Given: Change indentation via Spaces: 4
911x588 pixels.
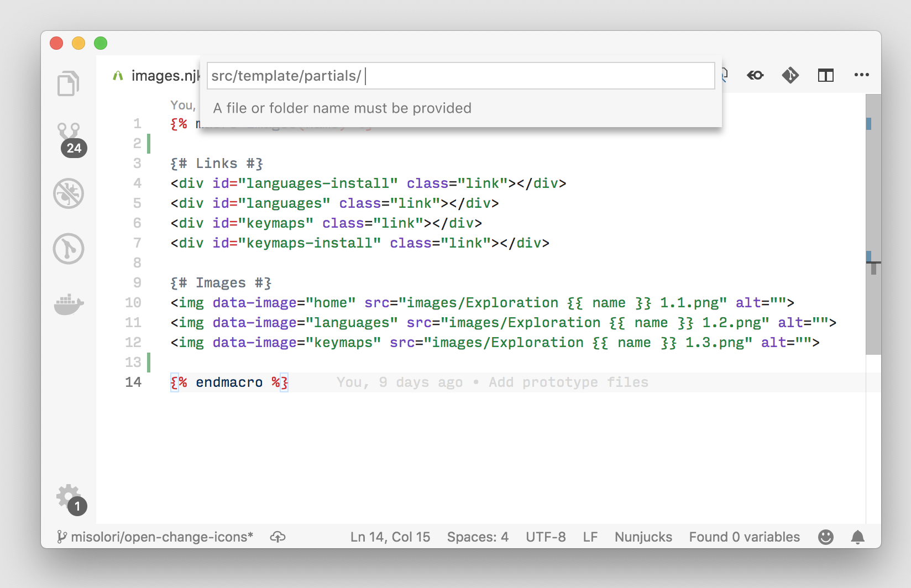Looking at the screenshot, I should point(478,537).
